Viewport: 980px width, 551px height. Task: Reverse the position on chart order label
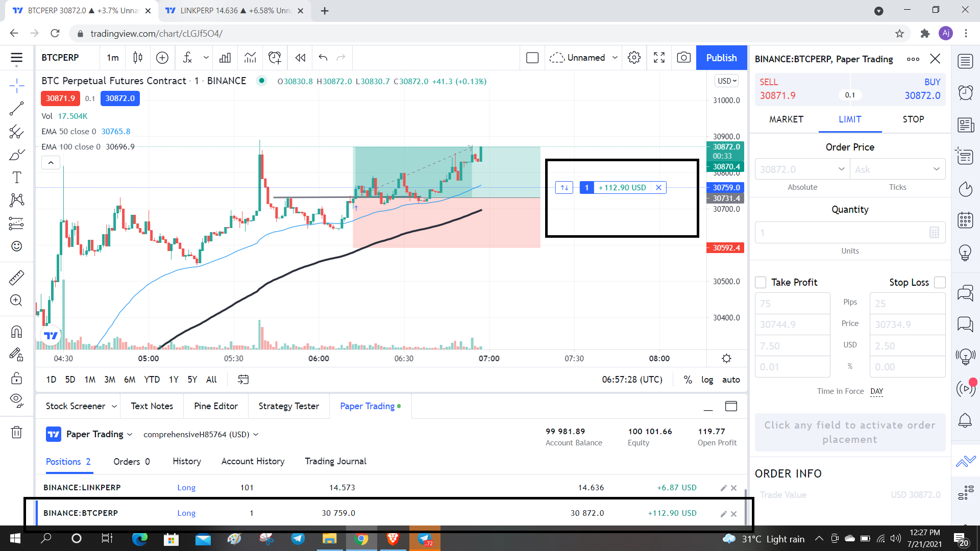point(564,188)
